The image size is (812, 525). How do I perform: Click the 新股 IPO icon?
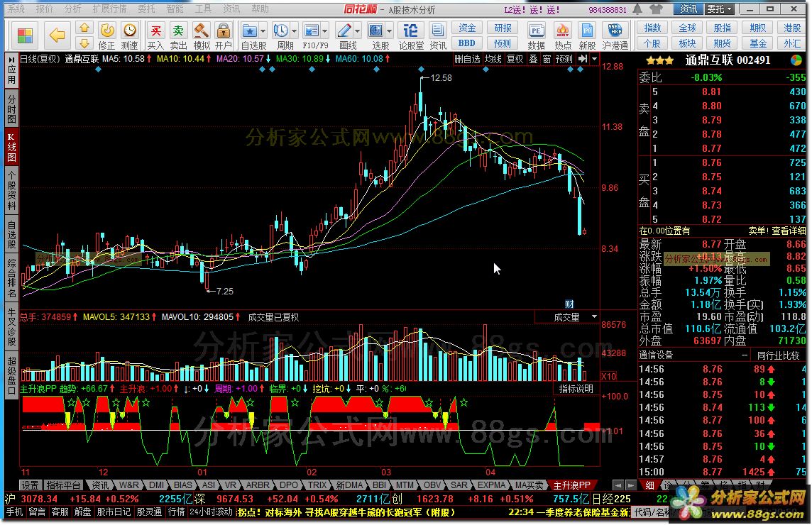[587, 31]
